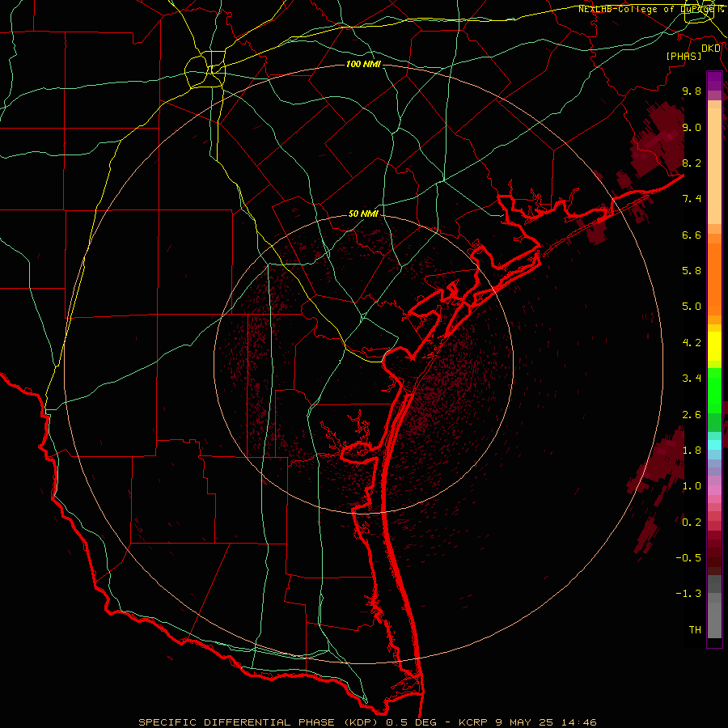This screenshot has height=728, width=728.
Task: Click the 50 NMI range ring label
Action: pos(363,214)
